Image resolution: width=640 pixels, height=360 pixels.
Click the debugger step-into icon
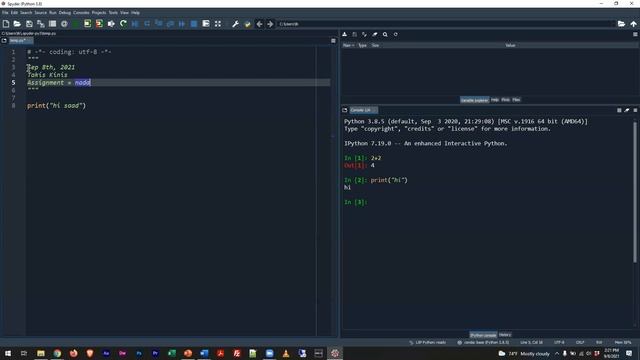click(159, 24)
